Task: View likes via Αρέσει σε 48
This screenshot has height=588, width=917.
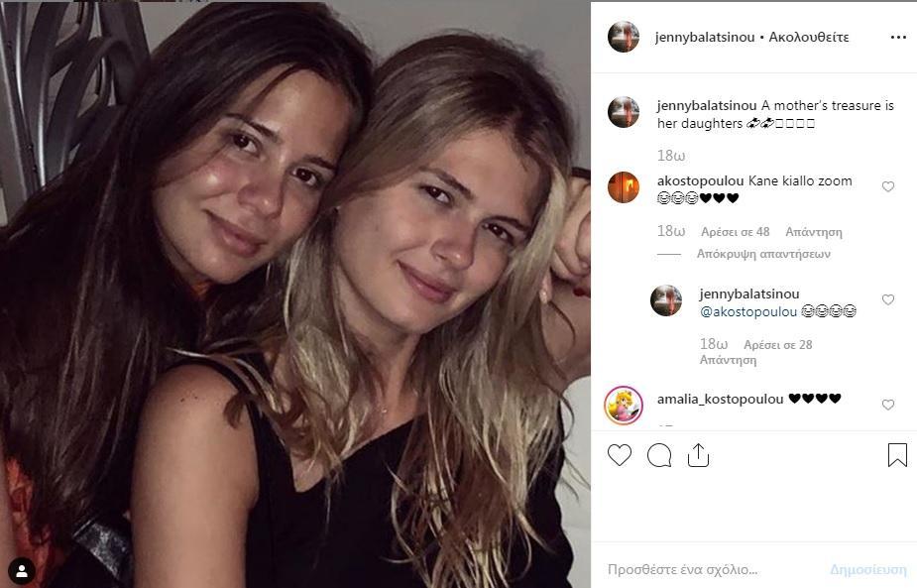Action: [736, 232]
